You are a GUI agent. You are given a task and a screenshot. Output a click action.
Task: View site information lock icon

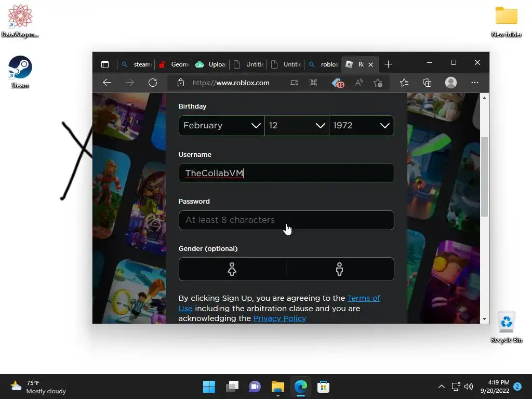pos(181,83)
